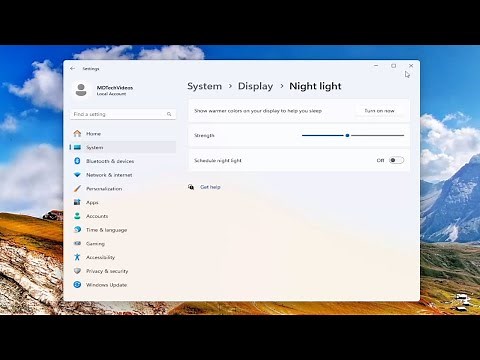Click the Personalization brush icon
This screenshot has height=360, width=480.
tap(77, 188)
